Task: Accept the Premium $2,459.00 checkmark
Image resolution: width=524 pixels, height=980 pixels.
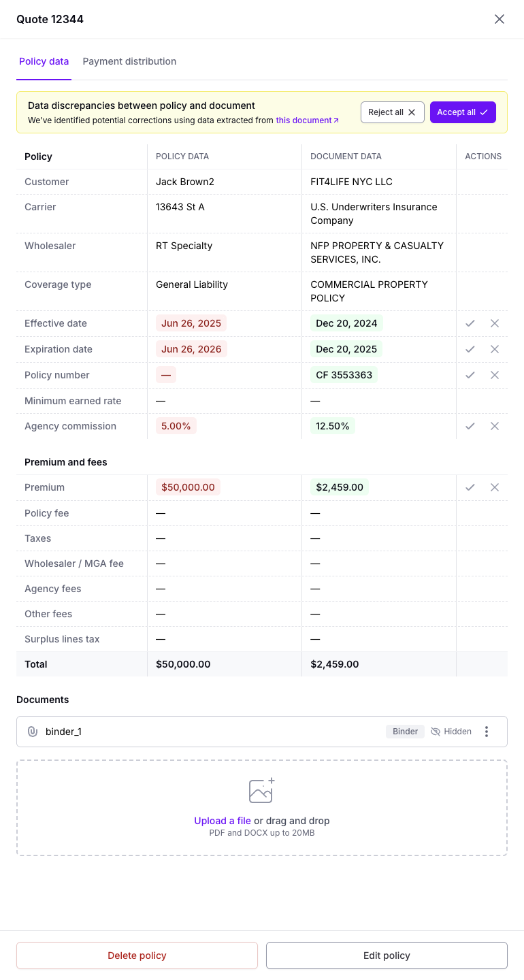Action: point(470,487)
